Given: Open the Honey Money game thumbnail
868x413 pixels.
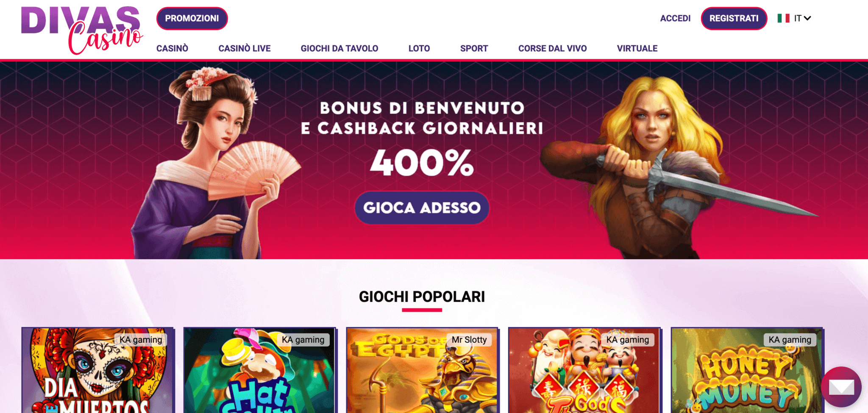Looking at the screenshot, I should (747, 370).
